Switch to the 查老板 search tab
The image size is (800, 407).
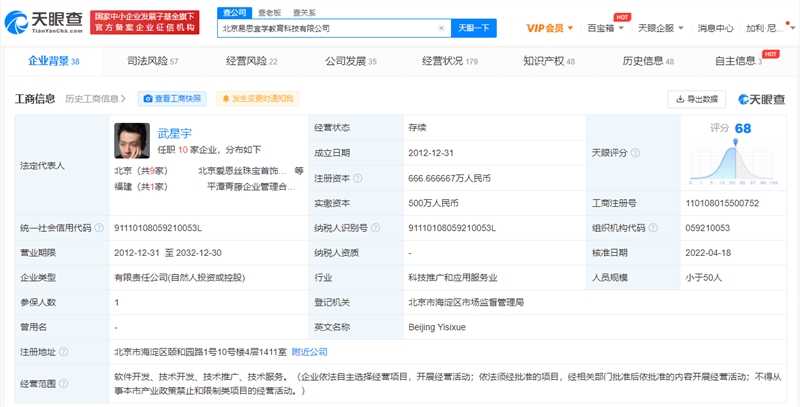(x=268, y=13)
